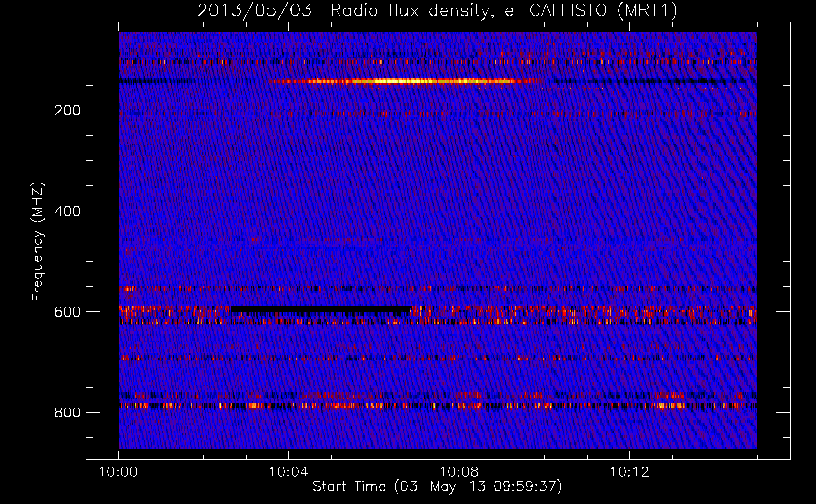The image size is (816, 504).
Task: Click the 10:12 time tick label
Action: click(x=629, y=472)
